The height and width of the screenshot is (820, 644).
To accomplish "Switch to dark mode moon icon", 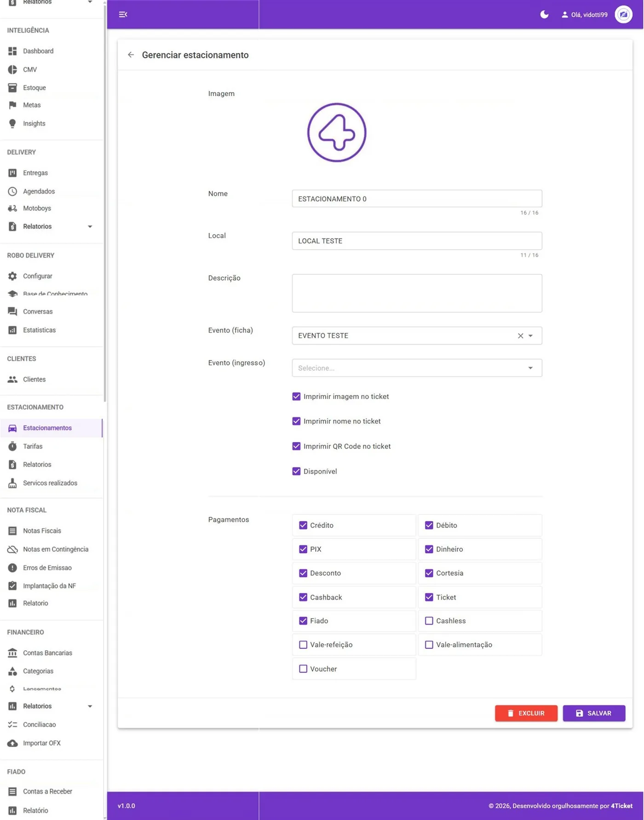I will tap(544, 14).
